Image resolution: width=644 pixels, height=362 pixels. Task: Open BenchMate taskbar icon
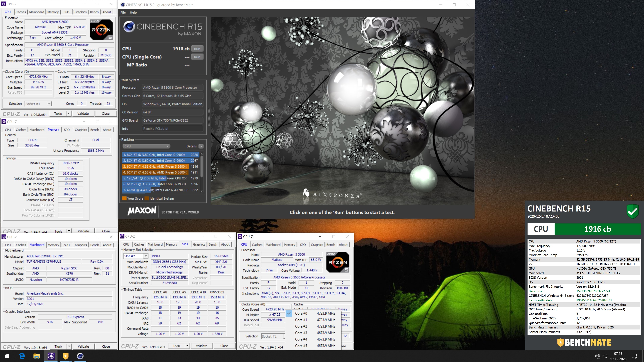pyautogui.click(x=66, y=356)
